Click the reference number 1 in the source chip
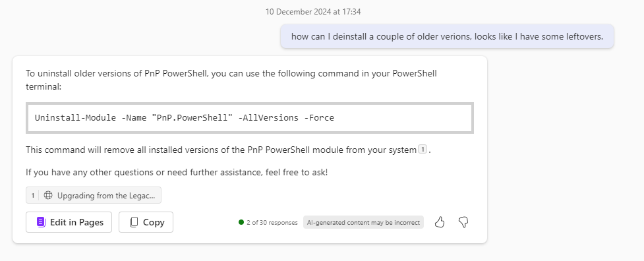This screenshot has height=261, width=644. [x=33, y=195]
